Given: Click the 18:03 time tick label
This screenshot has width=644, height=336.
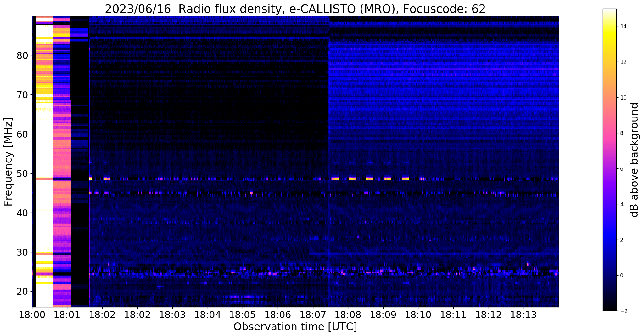Looking at the screenshot, I should click(x=172, y=315).
